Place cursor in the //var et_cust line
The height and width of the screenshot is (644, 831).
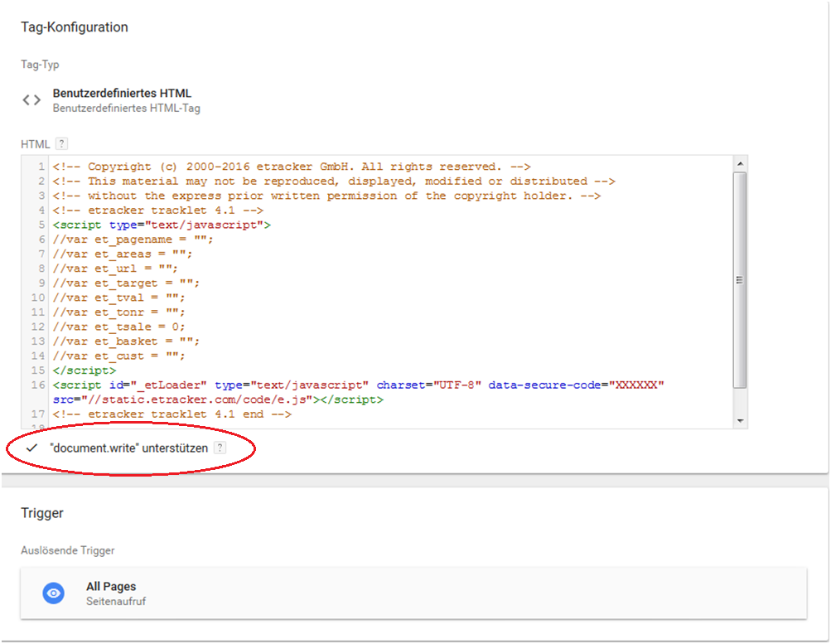tap(118, 356)
